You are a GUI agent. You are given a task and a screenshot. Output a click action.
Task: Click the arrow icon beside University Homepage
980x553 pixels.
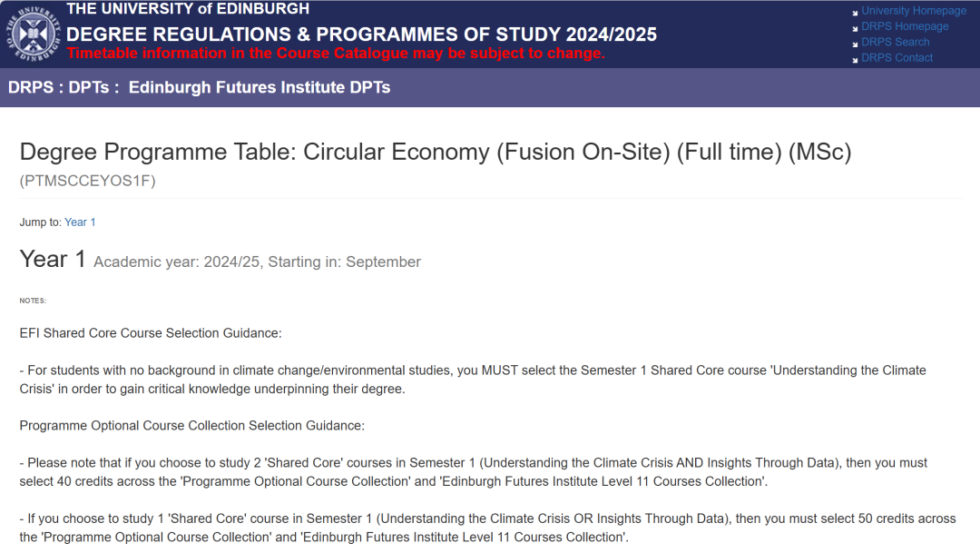coord(855,13)
